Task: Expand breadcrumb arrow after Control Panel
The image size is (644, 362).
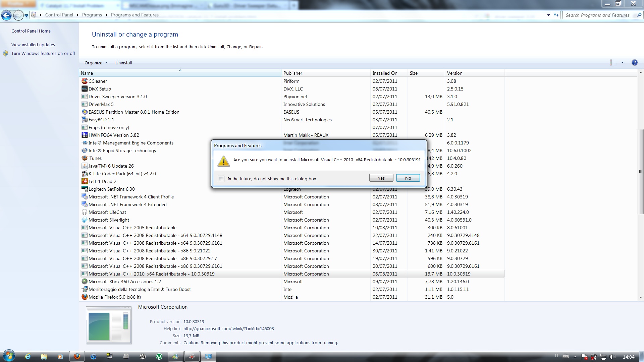Action: (77, 15)
